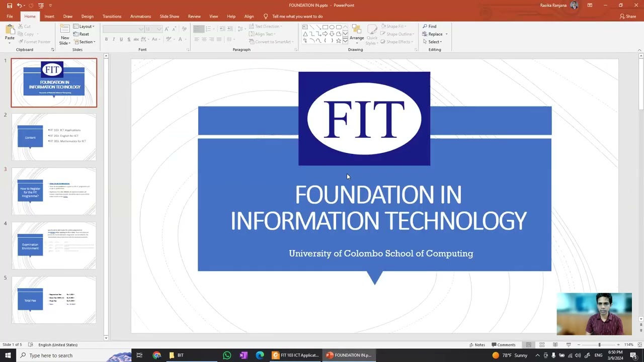Open Quick Styles gallery
Image resolution: width=644 pixels, height=362 pixels.
click(372, 34)
